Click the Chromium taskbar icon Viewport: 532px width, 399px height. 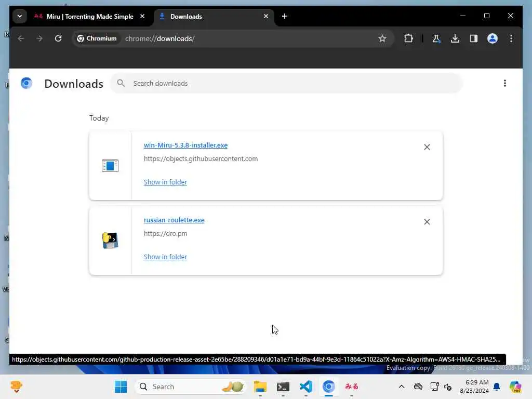(328, 387)
